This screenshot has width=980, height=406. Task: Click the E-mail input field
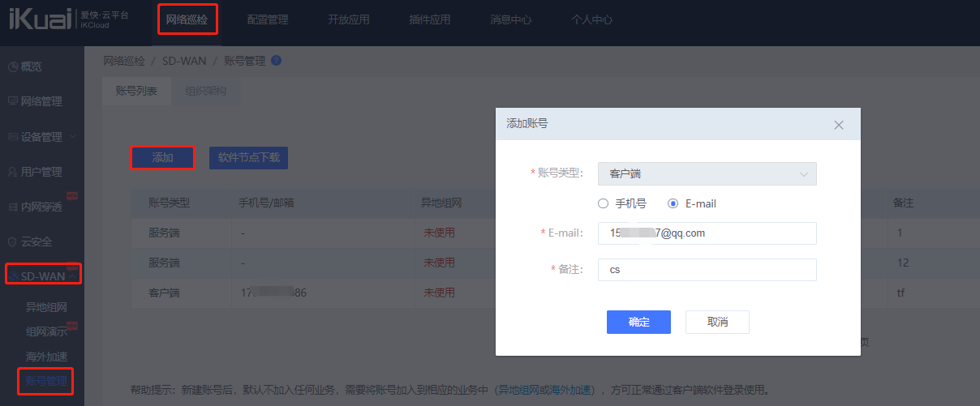707,233
